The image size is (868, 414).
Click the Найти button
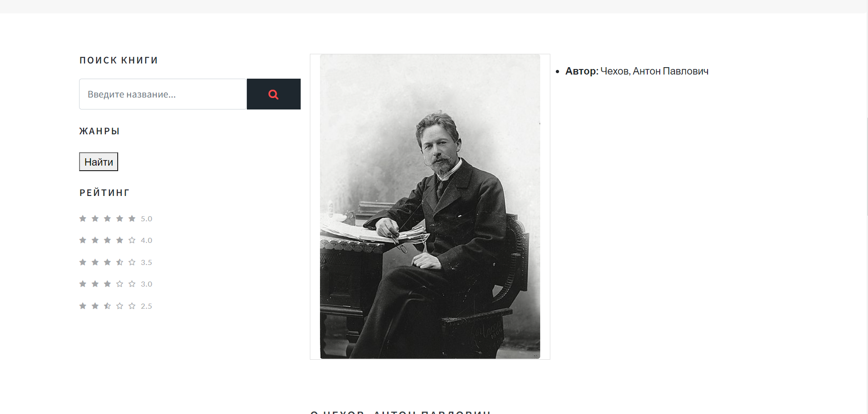(98, 162)
